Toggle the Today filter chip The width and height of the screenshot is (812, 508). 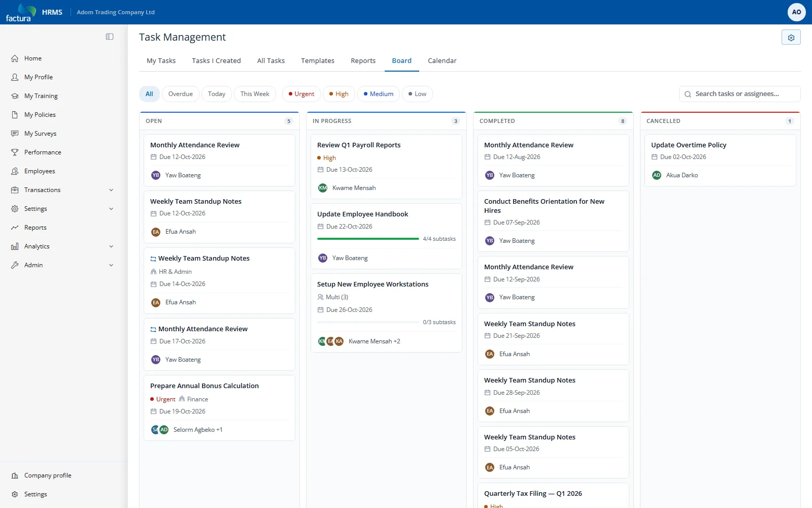[x=217, y=94]
